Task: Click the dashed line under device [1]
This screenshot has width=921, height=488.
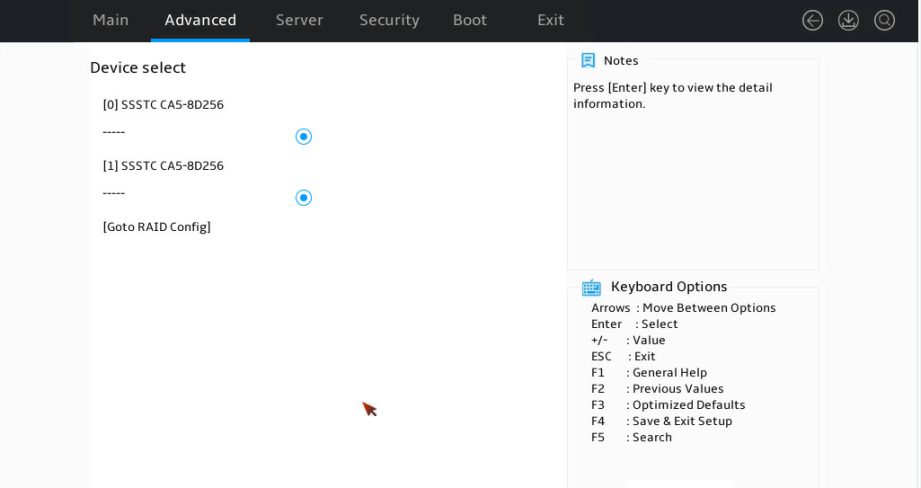Action: [113, 193]
